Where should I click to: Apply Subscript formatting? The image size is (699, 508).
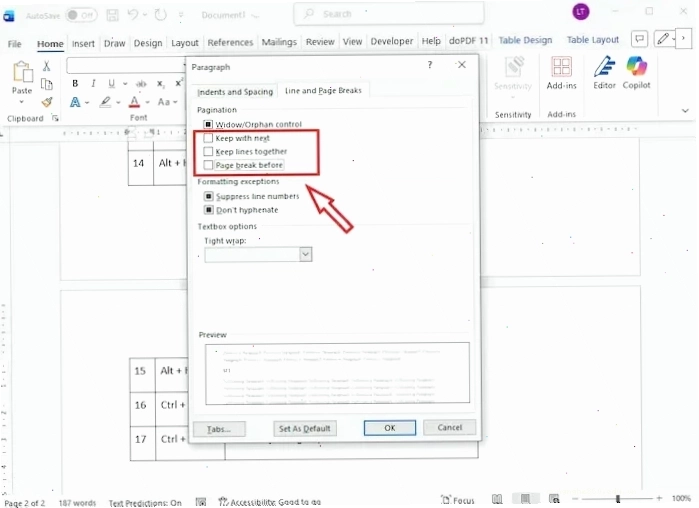(x=160, y=83)
